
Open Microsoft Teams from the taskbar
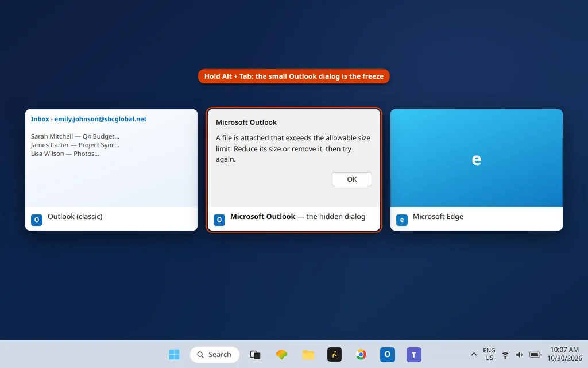coord(414,354)
